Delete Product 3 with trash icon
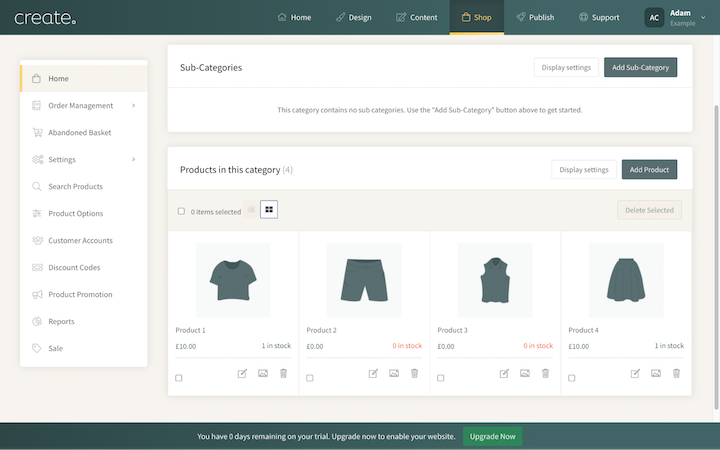 pos(545,373)
